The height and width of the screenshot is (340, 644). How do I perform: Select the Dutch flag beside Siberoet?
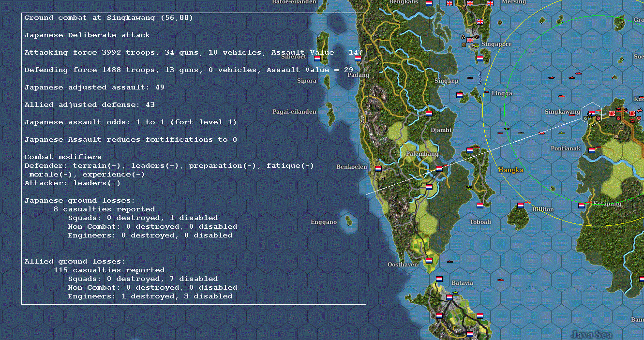click(x=317, y=59)
